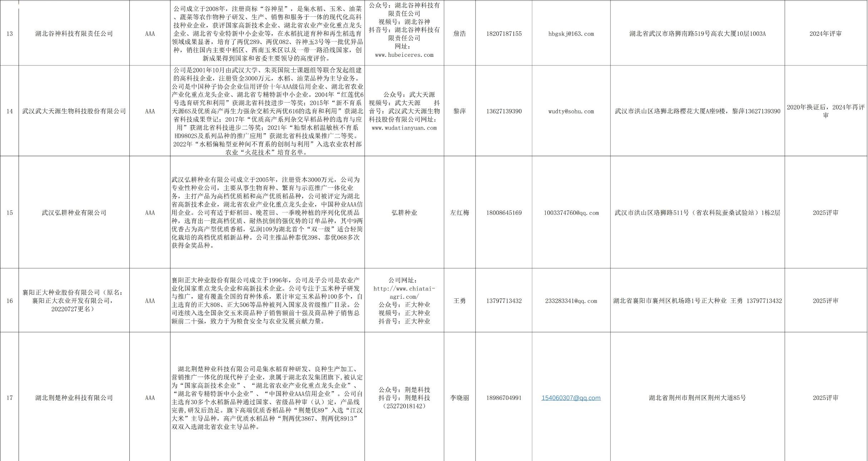Click the 武汉弘耕种业有限公司 name cell
Viewport: 868px width, 461px height.
74,213
